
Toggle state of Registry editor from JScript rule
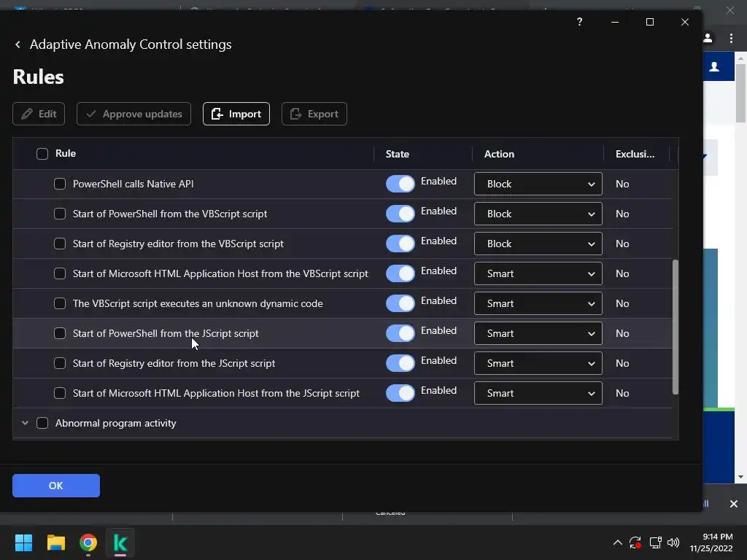(400, 363)
